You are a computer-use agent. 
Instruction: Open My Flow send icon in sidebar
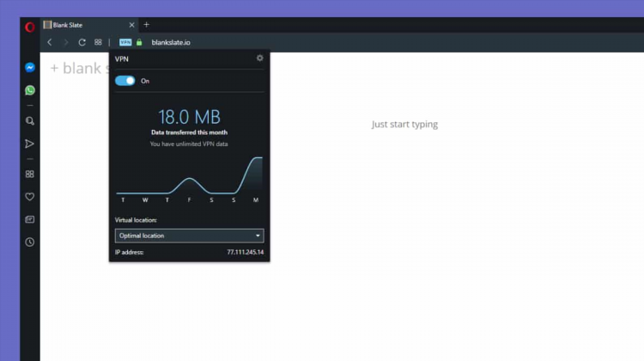29,144
